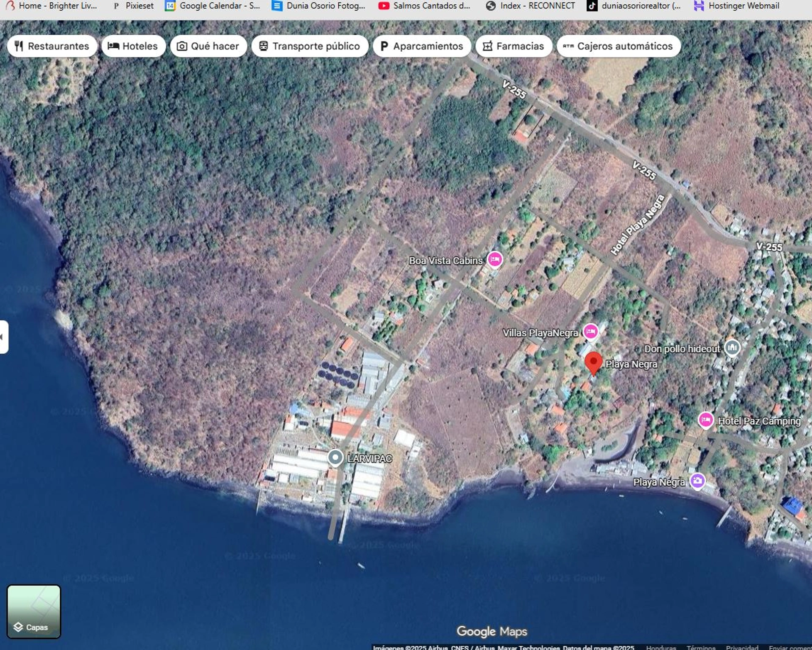The height and width of the screenshot is (650, 812).
Task: Open the Pixieset bookmark
Action: click(x=134, y=6)
